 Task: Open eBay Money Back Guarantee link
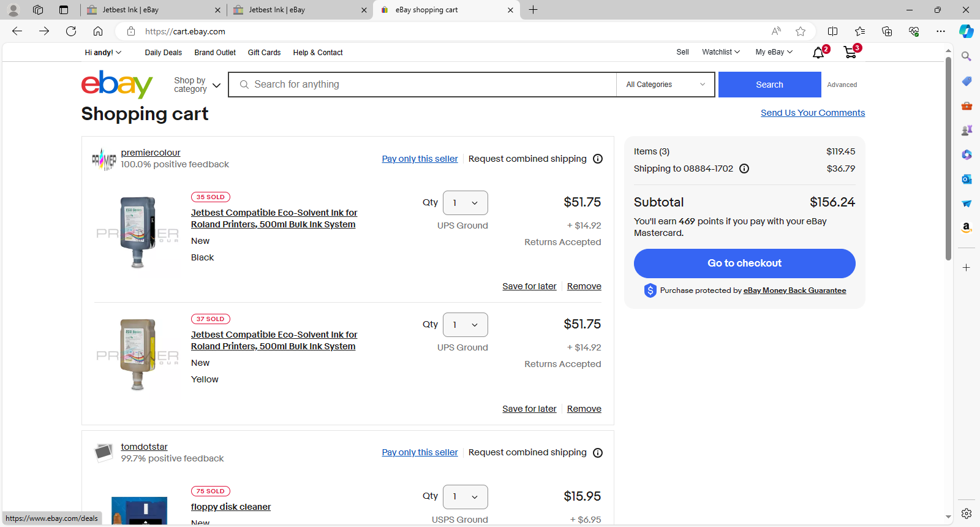click(794, 290)
